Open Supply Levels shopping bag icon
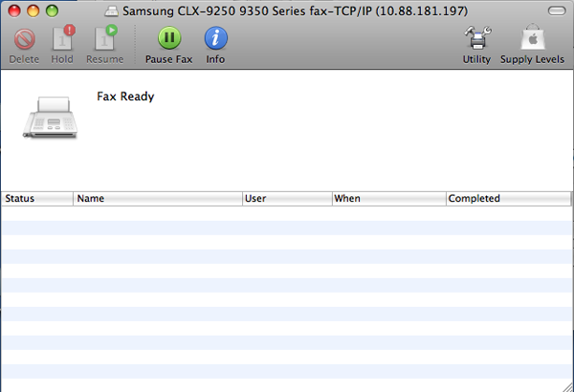574x392 pixels. 533,37
